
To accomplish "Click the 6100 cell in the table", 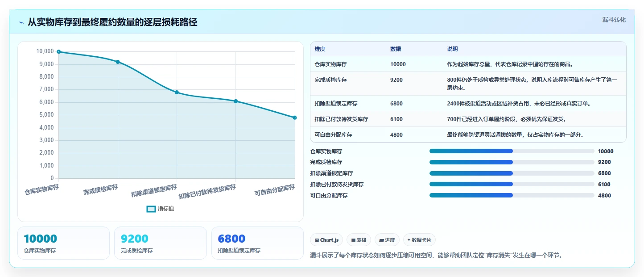I will tap(396, 119).
